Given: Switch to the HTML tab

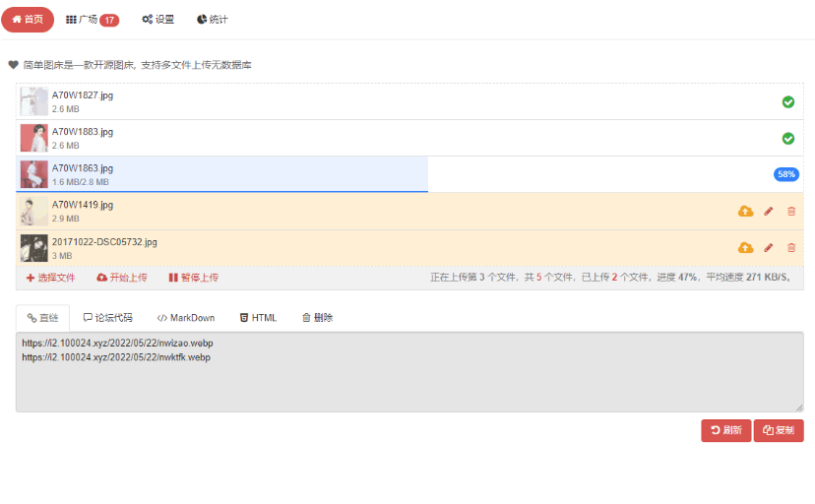Looking at the screenshot, I should 258,318.
